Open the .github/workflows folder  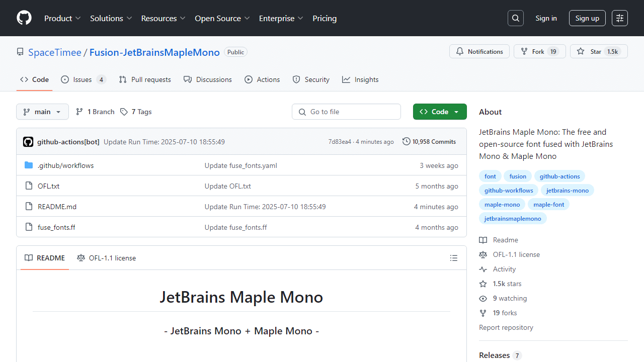click(65, 165)
